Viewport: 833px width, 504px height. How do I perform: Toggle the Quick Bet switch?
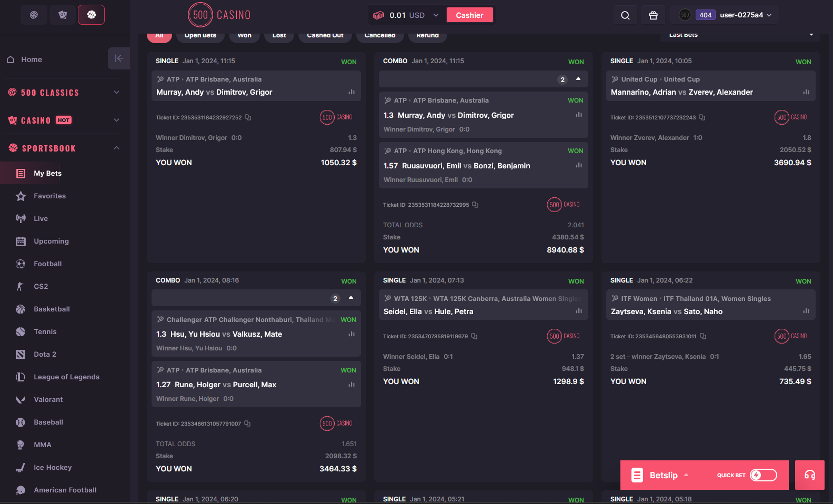point(764,475)
